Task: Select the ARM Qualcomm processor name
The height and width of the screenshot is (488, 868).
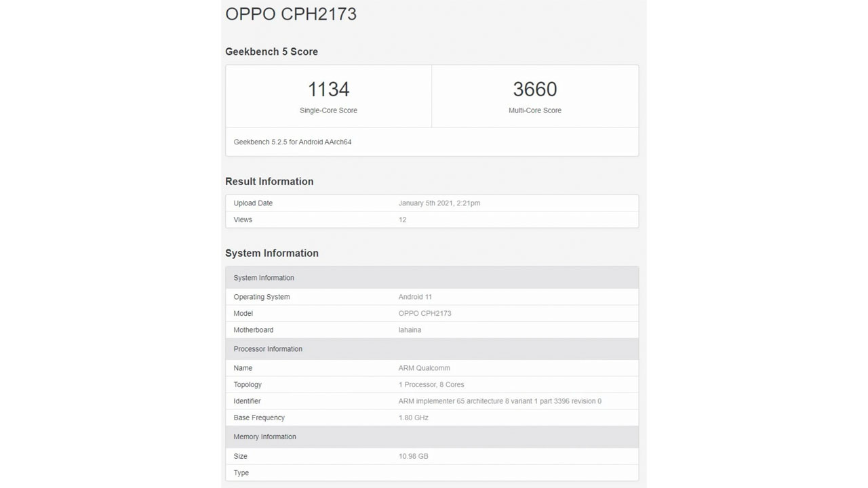Action: click(x=424, y=368)
